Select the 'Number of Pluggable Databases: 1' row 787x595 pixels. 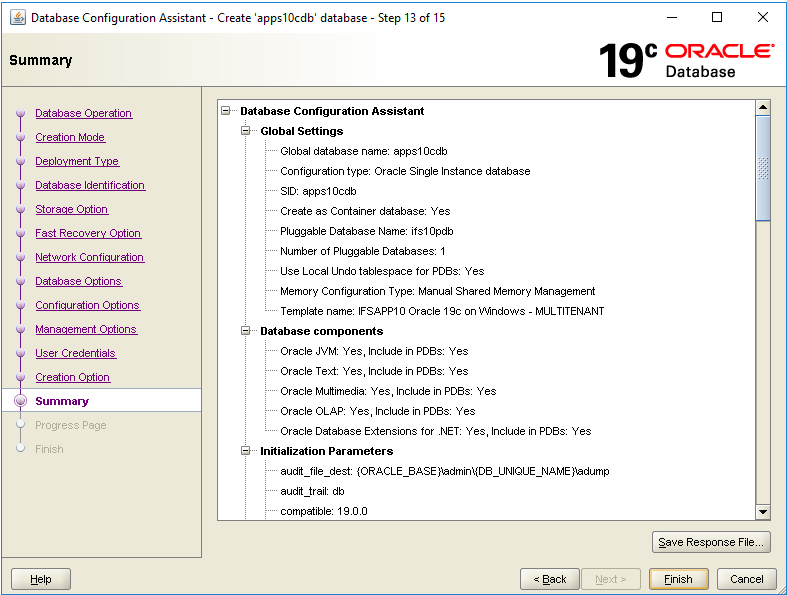click(362, 251)
